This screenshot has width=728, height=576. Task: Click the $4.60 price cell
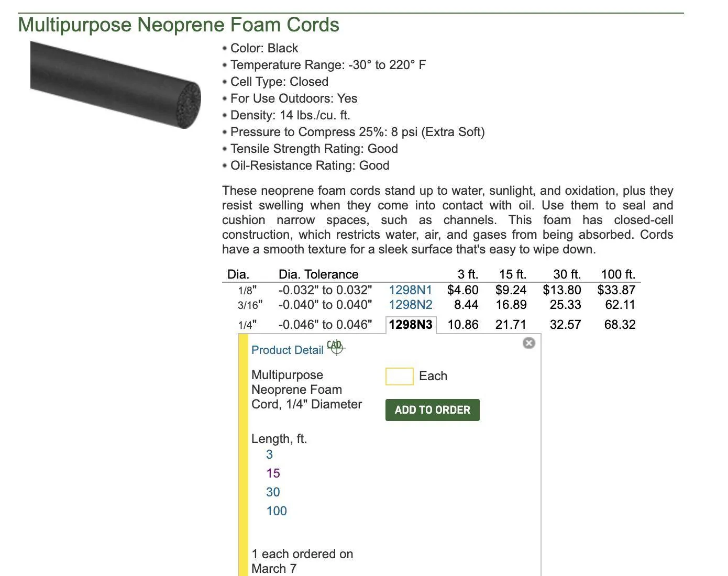462,290
